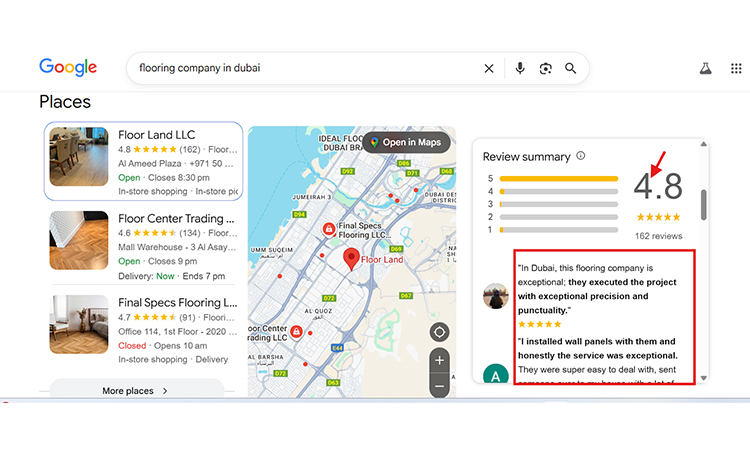
Task: Click the Final Specs Flooring thumbnail photo
Action: point(79,324)
